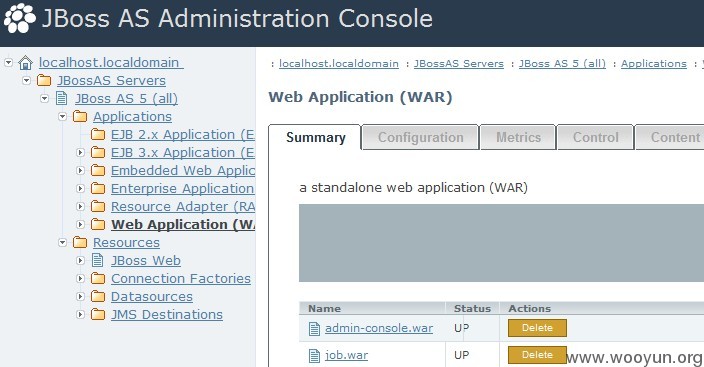The height and width of the screenshot is (367, 704).
Task: Click the document icon beside JBoss AS 5 (all)
Action: (62, 98)
